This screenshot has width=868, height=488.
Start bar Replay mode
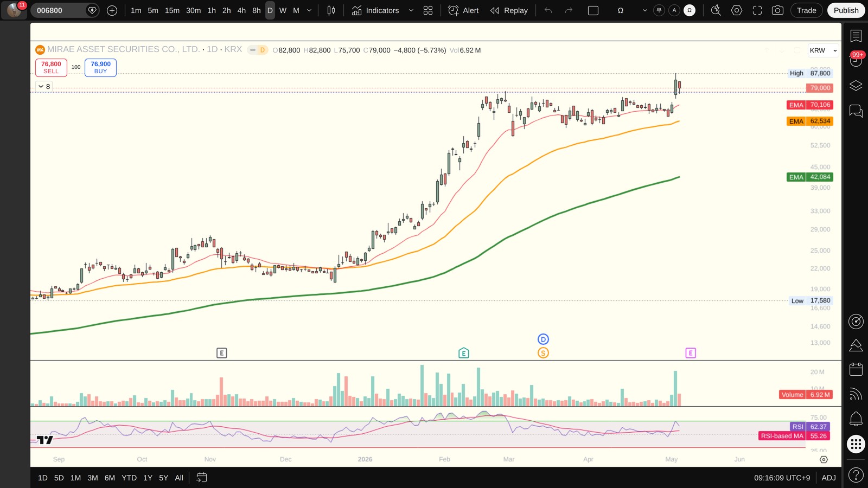(x=509, y=10)
